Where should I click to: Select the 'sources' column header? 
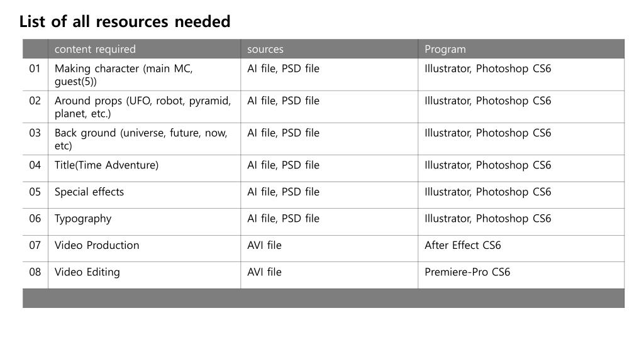(329, 49)
